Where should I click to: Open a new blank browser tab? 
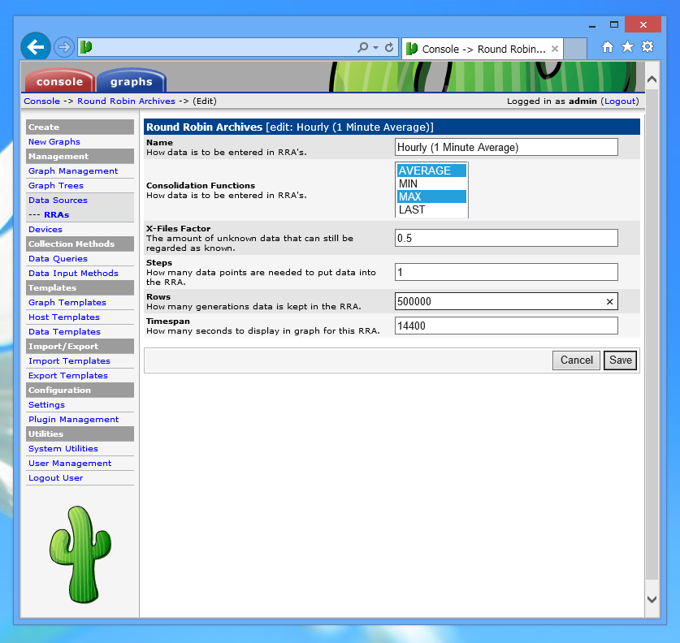click(x=575, y=48)
